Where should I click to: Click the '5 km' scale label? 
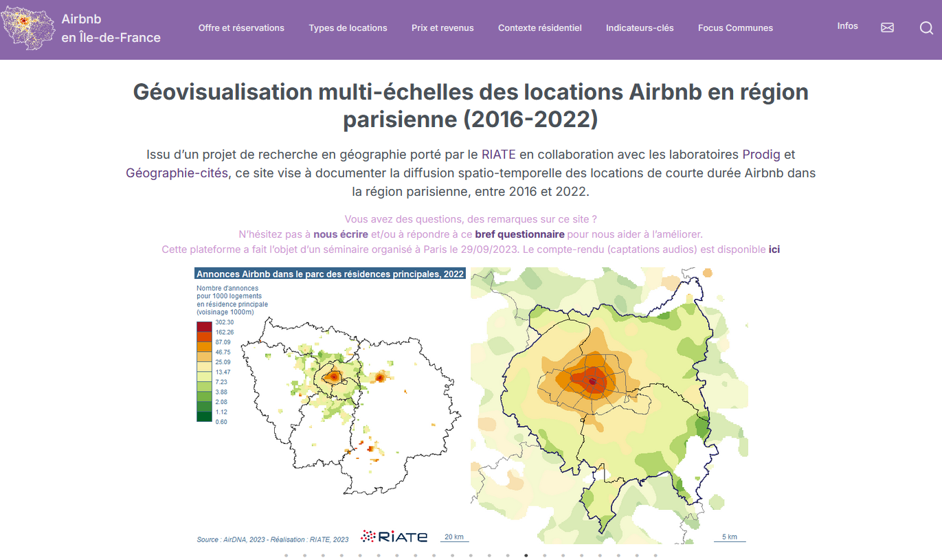pyautogui.click(x=729, y=537)
